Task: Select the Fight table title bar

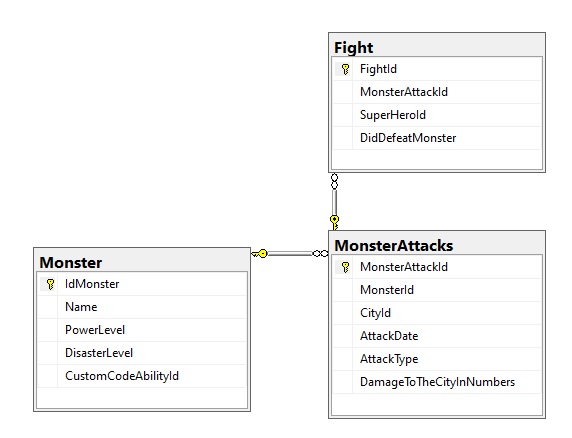Action: point(437,47)
